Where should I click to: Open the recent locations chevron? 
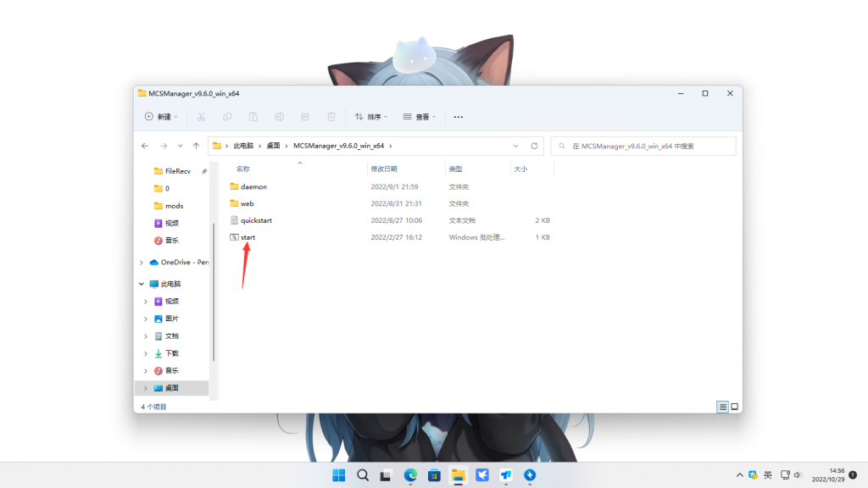(180, 146)
